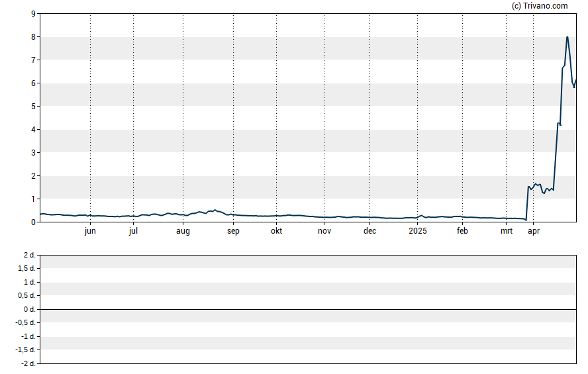Click the '8' value on price axis
This screenshot has height=374, width=588.
pos(33,37)
